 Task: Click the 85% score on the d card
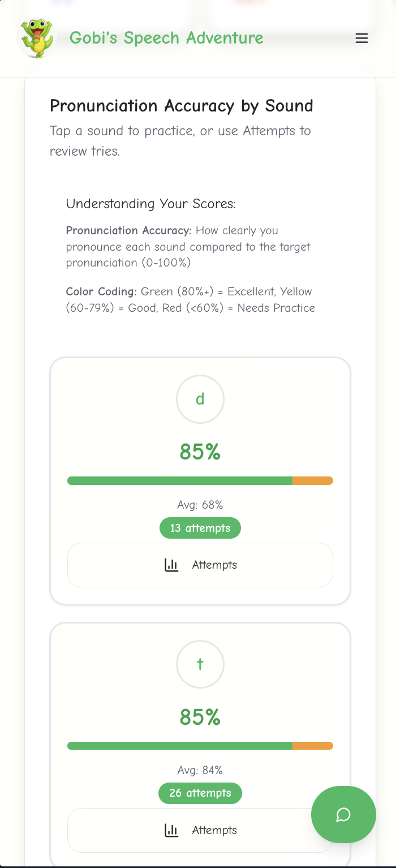click(200, 452)
